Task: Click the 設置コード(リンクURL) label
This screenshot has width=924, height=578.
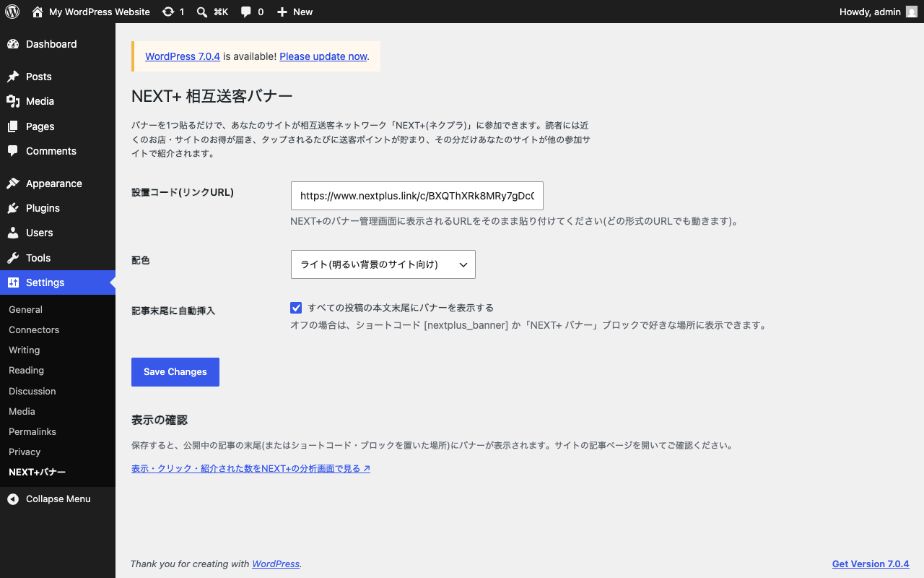Action: pos(183,192)
